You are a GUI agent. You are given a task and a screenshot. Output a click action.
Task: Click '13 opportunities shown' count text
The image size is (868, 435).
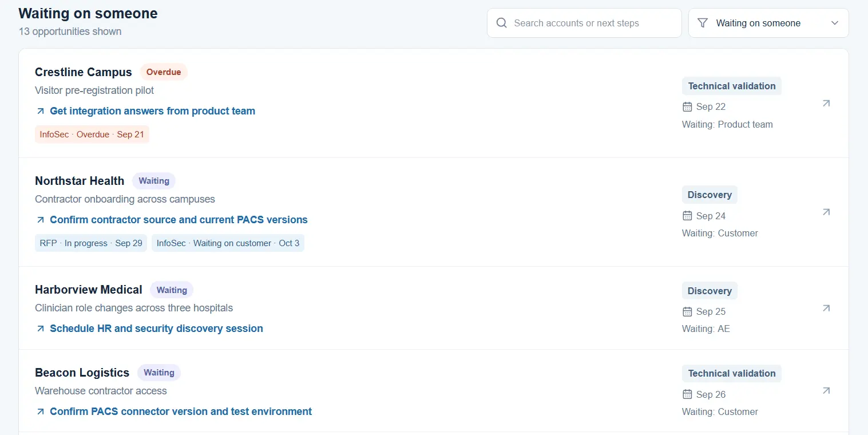(x=70, y=31)
